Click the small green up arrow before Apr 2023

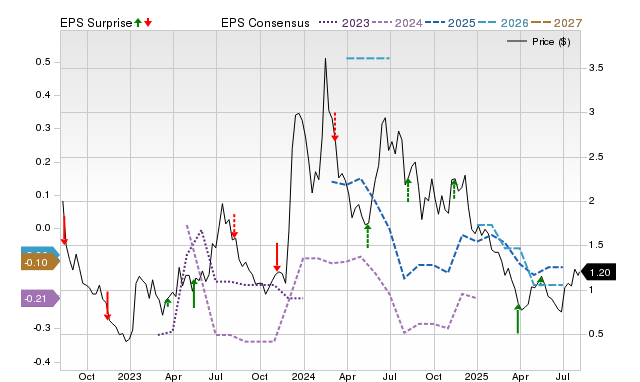(167, 302)
